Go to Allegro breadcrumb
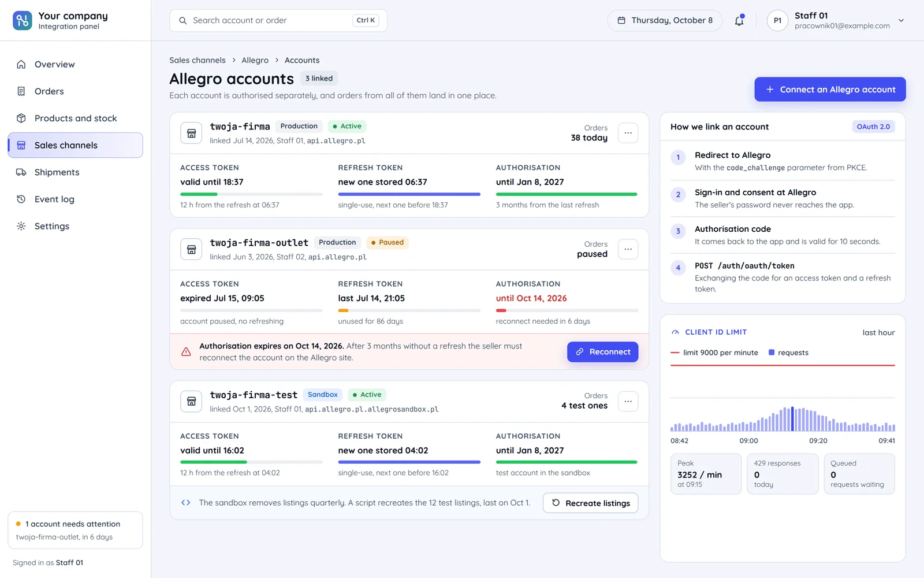This screenshot has height=578, width=924. click(x=255, y=60)
